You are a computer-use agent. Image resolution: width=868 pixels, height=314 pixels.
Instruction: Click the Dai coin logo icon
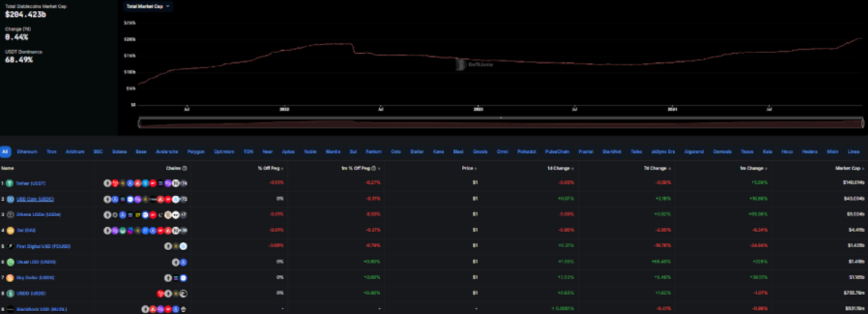click(11, 231)
